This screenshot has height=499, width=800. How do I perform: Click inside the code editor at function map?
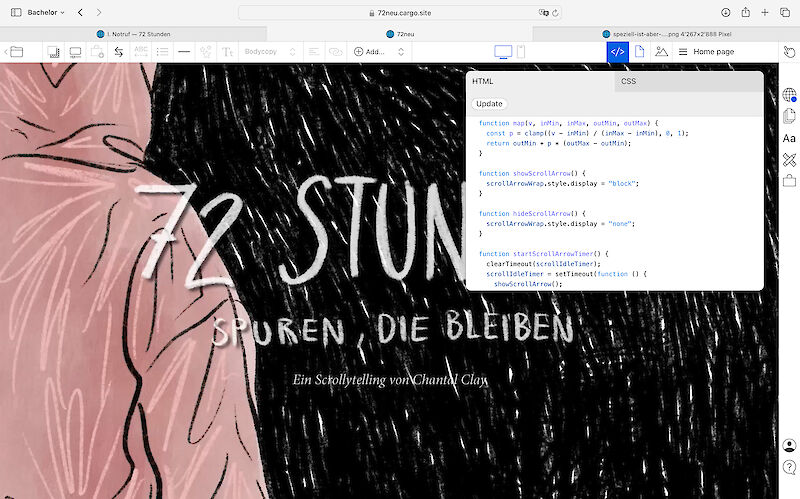(x=569, y=123)
